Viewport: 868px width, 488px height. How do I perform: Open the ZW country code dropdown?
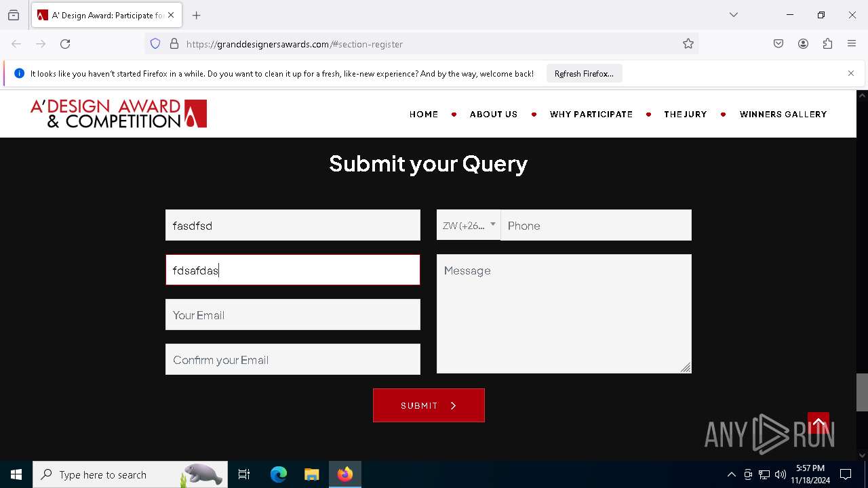pyautogui.click(x=469, y=225)
